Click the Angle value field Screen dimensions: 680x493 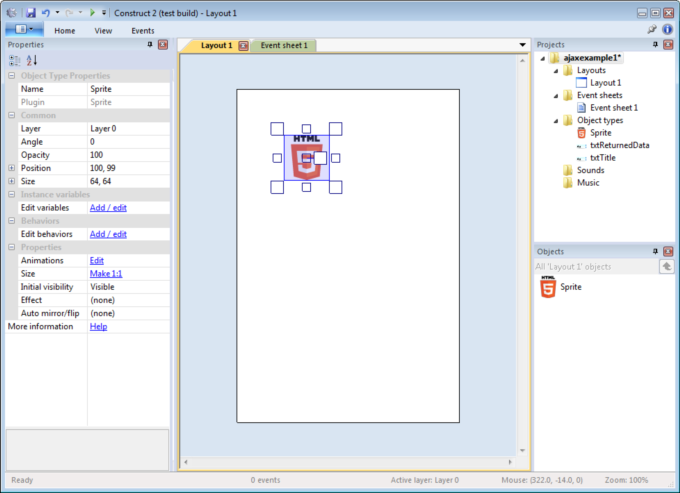pyautogui.click(x=128, y=142)
